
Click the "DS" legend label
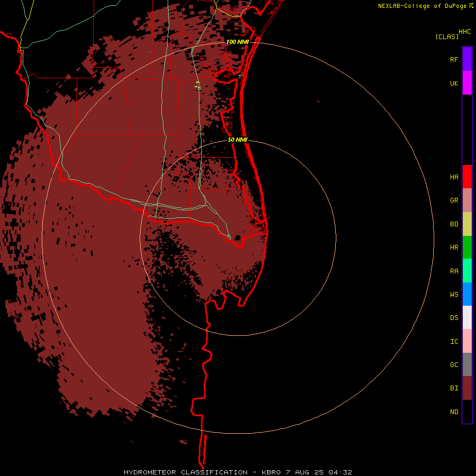[454, 318]
